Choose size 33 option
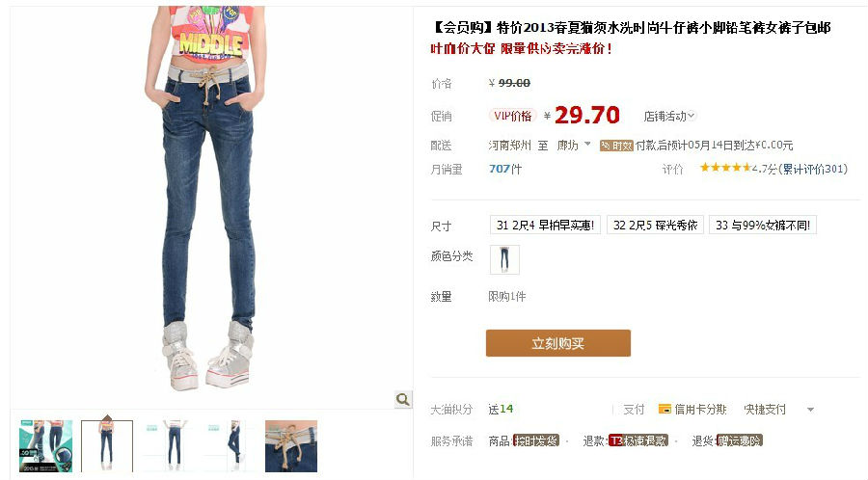 763,226
